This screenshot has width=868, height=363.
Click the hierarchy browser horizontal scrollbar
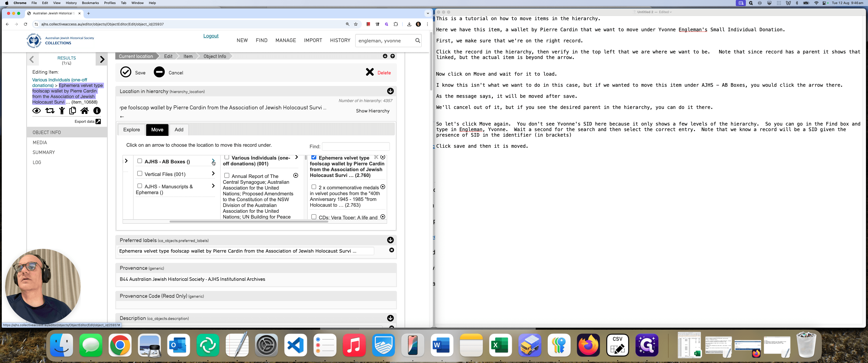click(x=249, y=222)
